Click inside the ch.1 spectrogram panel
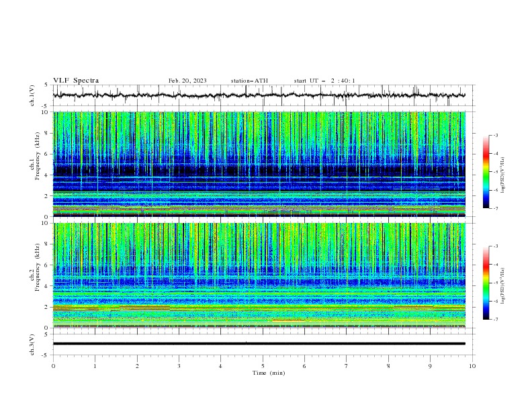This screenshot has width=532, height=411. pos(259,164)
